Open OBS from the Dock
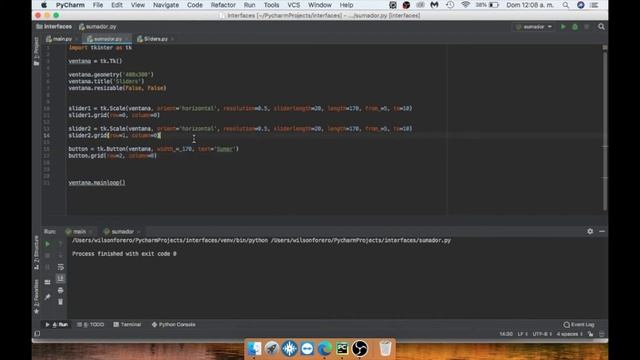Screen dimensions: 640x360 click(x=360, y=348)
